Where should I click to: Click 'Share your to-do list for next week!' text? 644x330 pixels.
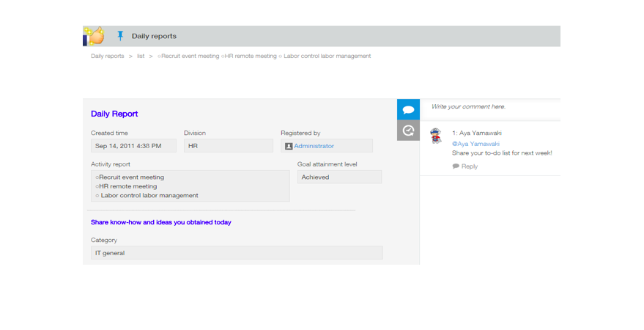tap(502, 153)
